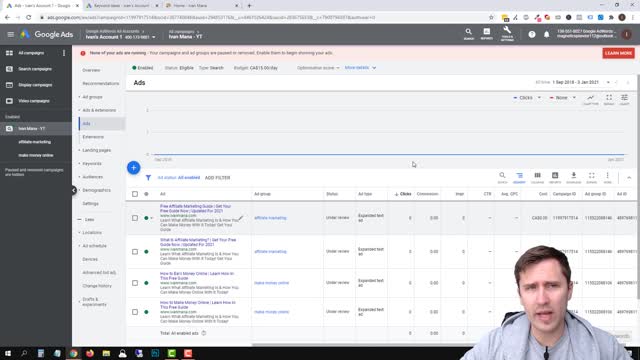This screenshot has width=640, height=360.
Task: Click the chart Expand icon above the graph
Action: [609, 99]
